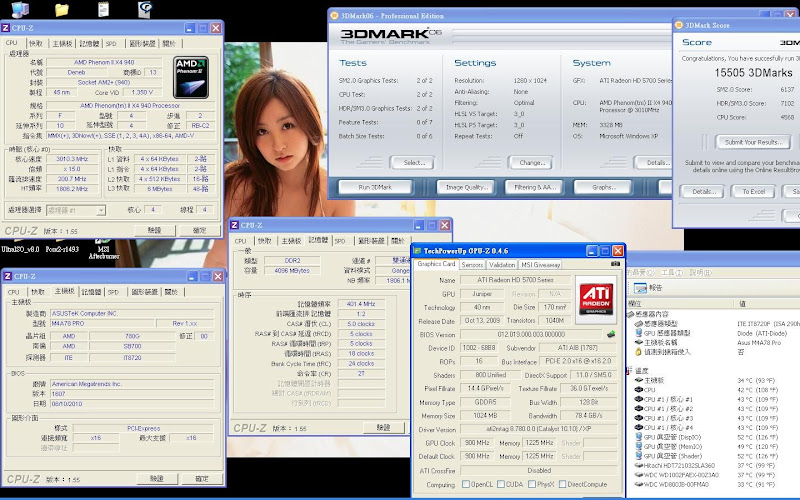Image resolution: width=800 pixels, height=500 pixels.
Task: Select the WDC WD1002FAEX drive icon
Action: pos(638,474)
